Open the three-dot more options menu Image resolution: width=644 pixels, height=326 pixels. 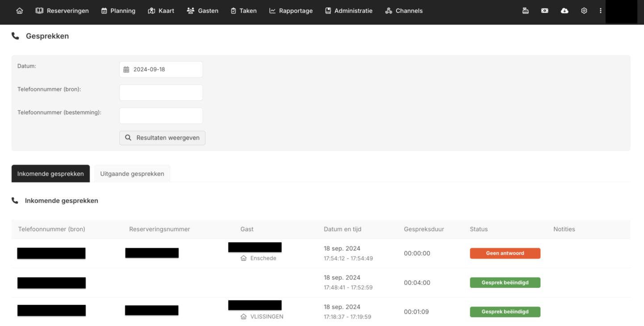tap(600, 11)
